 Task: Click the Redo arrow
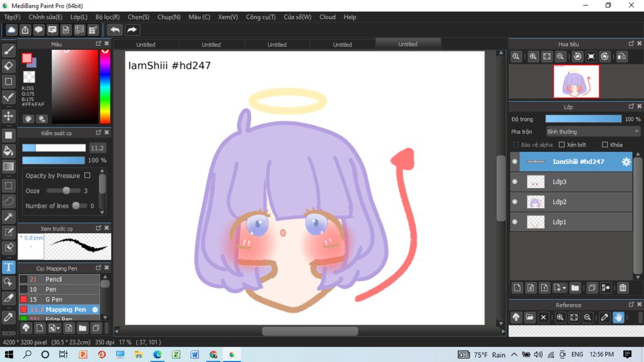click(x=132, y=30)
